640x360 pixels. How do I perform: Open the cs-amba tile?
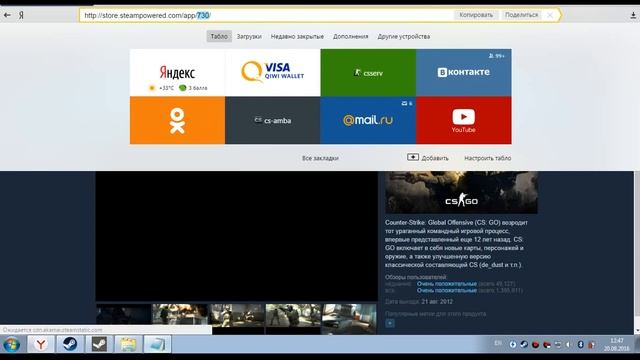[x=273, y=120]
